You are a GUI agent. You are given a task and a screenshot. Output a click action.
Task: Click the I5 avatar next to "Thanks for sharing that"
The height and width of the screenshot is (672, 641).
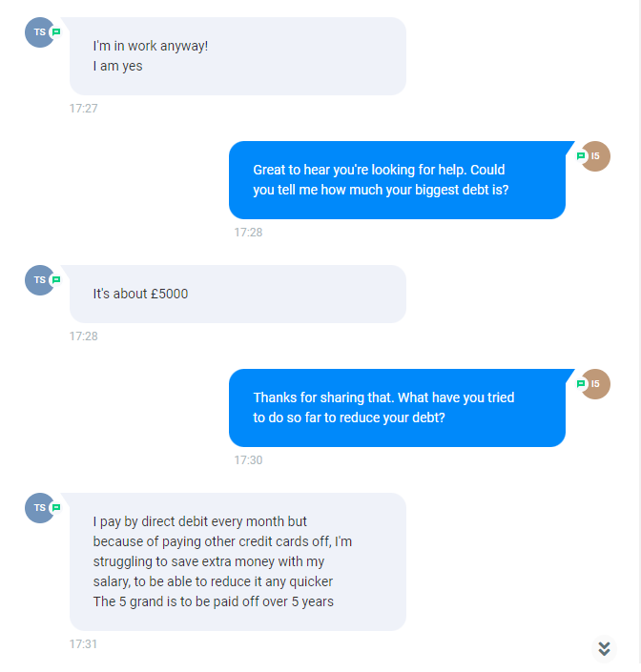[x=595, y=384]
